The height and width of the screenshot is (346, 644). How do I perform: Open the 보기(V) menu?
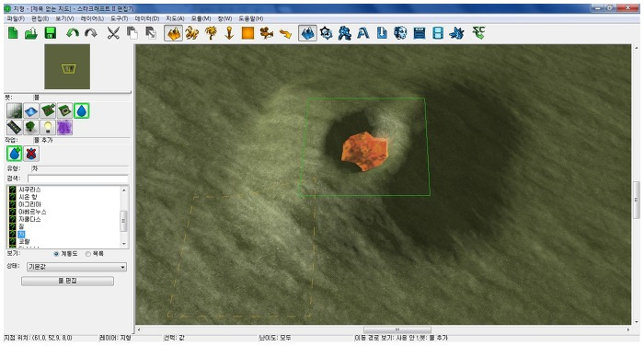click(x=65, y=18)
